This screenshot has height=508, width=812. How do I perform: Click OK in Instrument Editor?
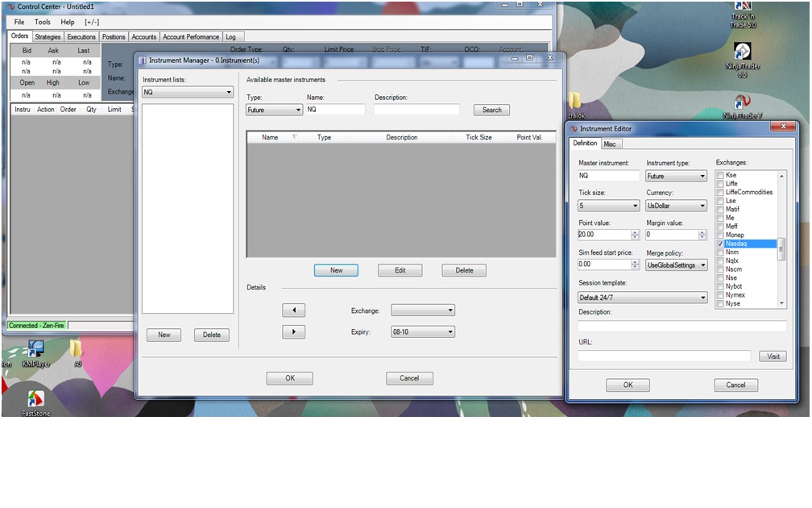coord(628,385)
